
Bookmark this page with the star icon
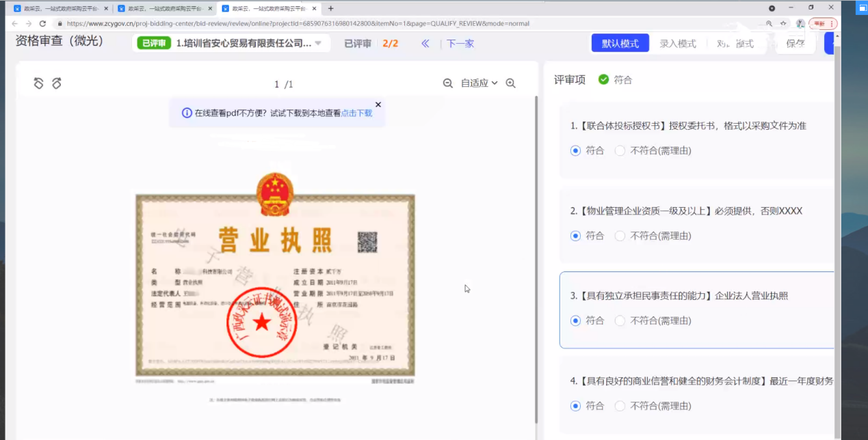click(x=783, y=23)
